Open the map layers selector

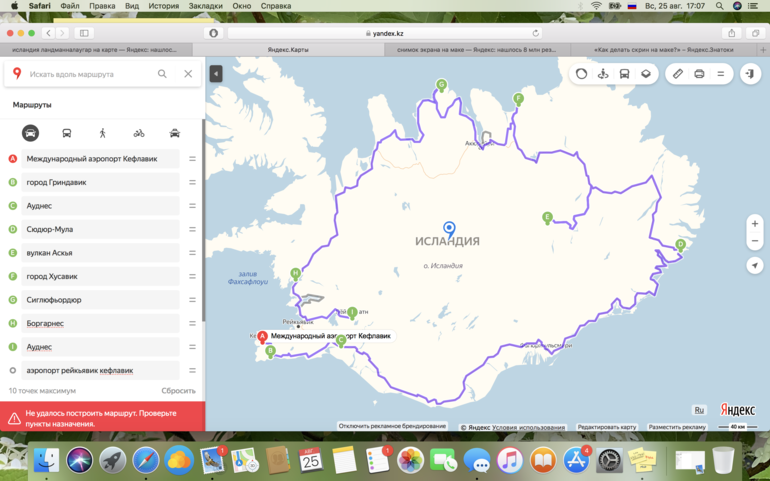[x=646, y=74]
